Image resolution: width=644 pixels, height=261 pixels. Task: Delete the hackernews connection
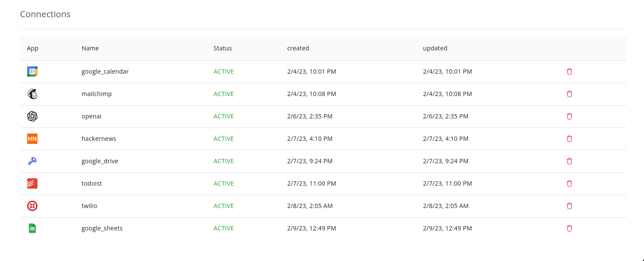tap(569, 139)
